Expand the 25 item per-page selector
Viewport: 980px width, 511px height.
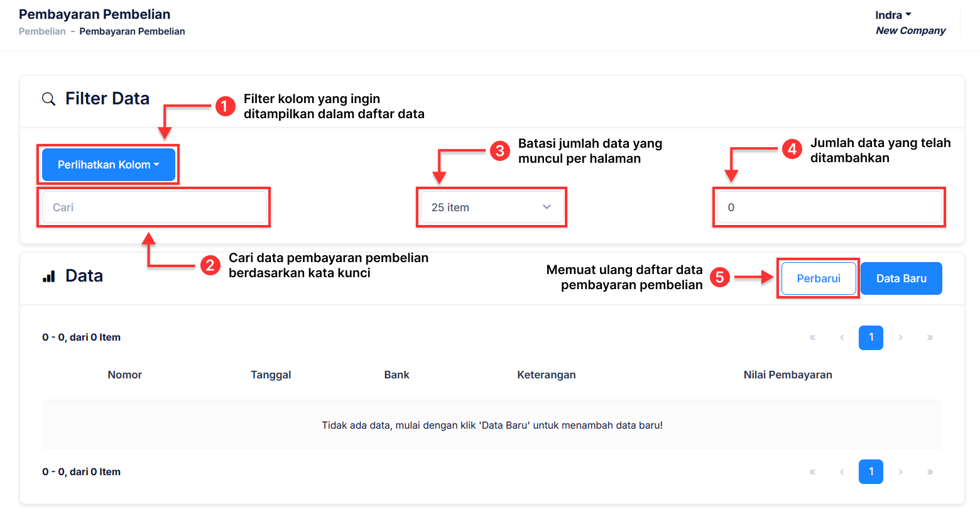coord(491,207)
